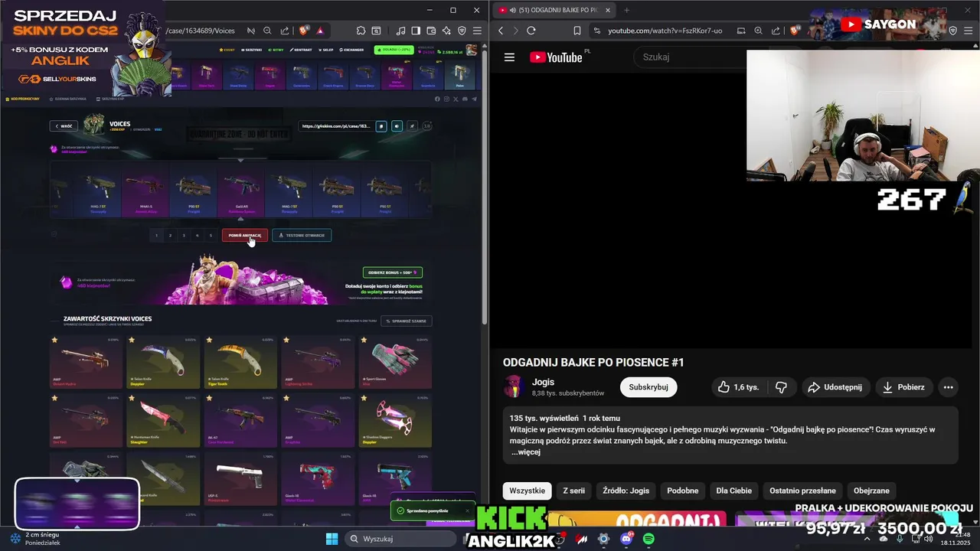This screenshot has height=551, width=980.
Task: Click the green DOŁADUJ deposit button
Action: click(x=394, y=50)
